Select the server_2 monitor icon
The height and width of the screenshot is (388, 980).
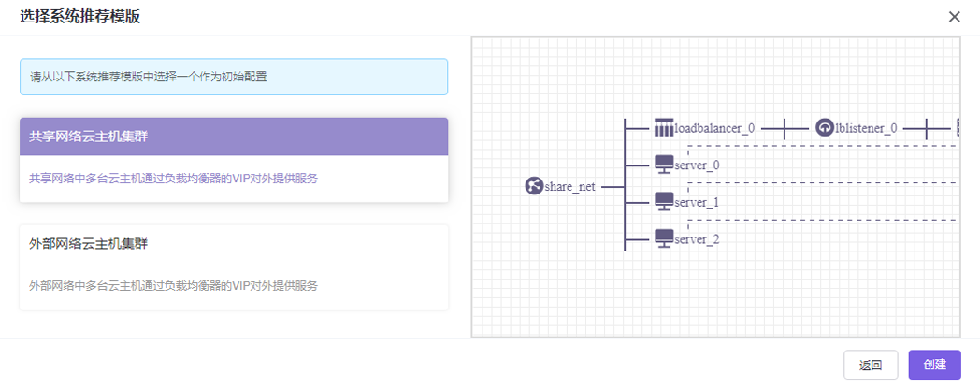pos(664,237)
